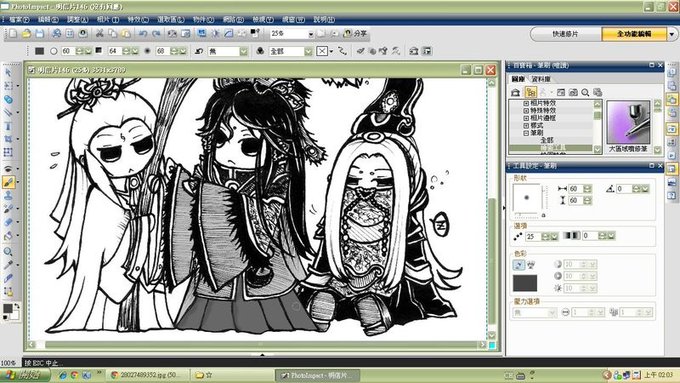This screenshot has height=383, width=680.
Task: Click the vertical scrollbar of the image window
Action: coord(491,208)
